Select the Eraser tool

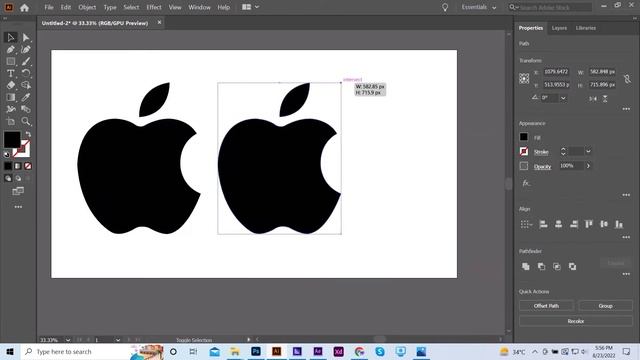[x=11, y=85]
